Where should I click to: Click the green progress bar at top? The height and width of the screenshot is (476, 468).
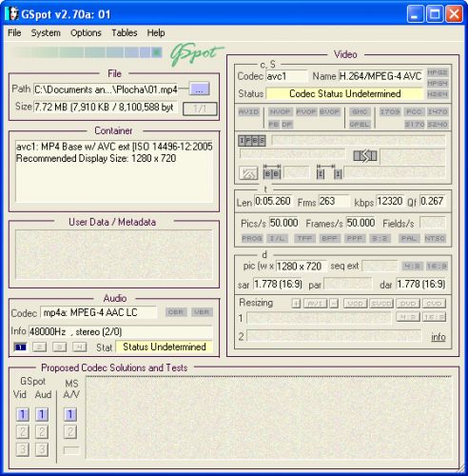tap(88, 52)
